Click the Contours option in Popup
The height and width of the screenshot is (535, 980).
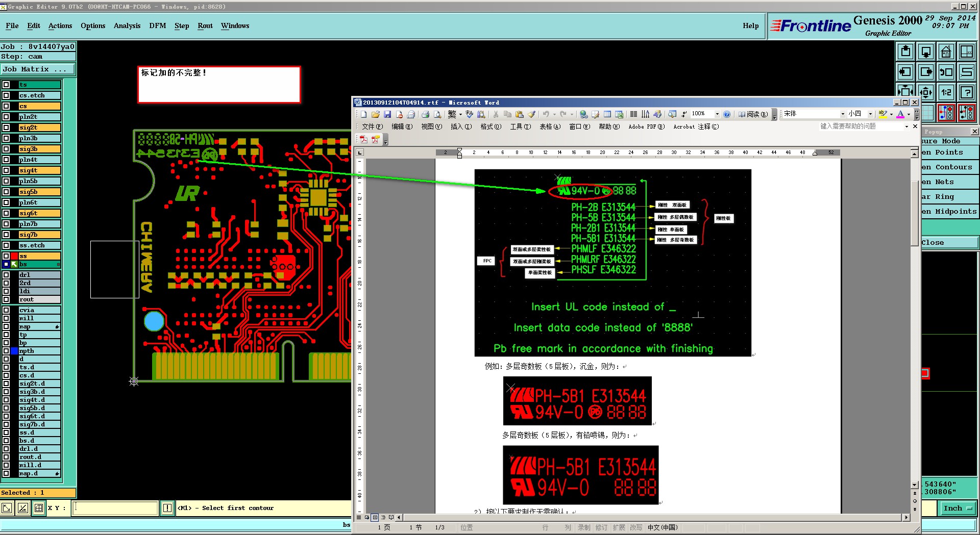949,167
